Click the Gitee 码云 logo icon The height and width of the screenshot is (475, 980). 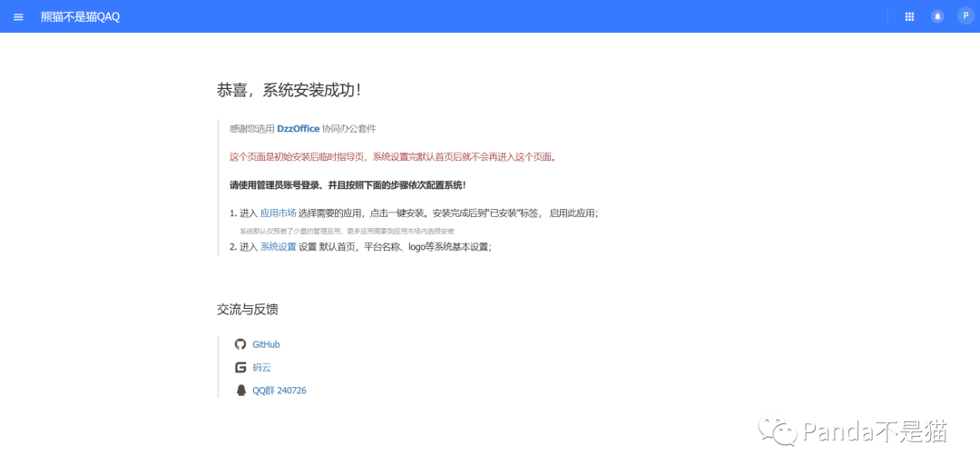tap(240, 367)
